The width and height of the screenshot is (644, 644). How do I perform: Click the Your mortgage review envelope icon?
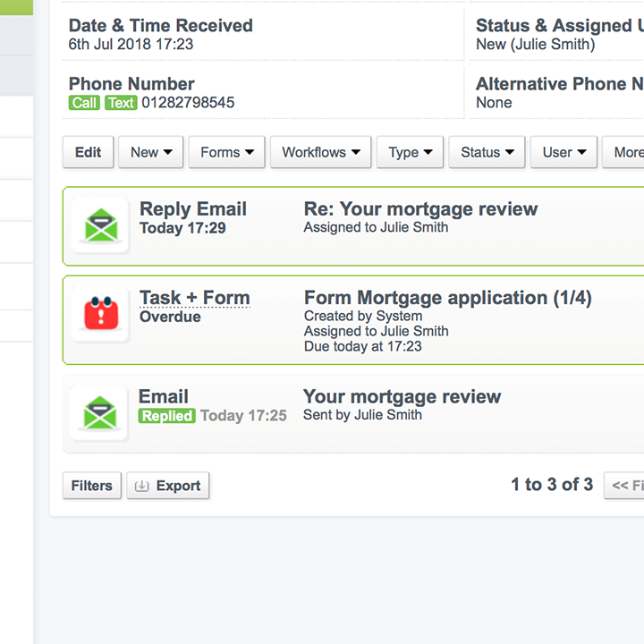99,412
